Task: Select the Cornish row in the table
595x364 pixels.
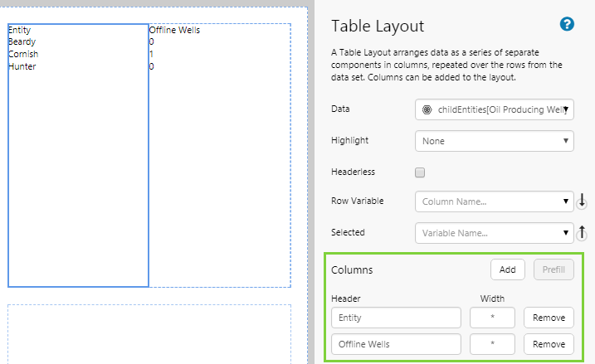Action: [x=23, y=54]
